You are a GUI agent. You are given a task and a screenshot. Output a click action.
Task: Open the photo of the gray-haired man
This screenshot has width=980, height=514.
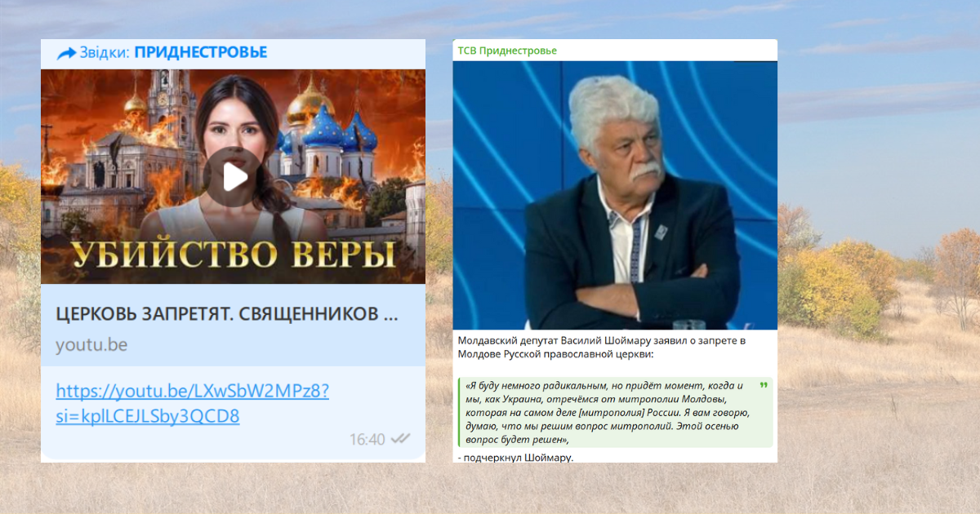coord(615,195)
